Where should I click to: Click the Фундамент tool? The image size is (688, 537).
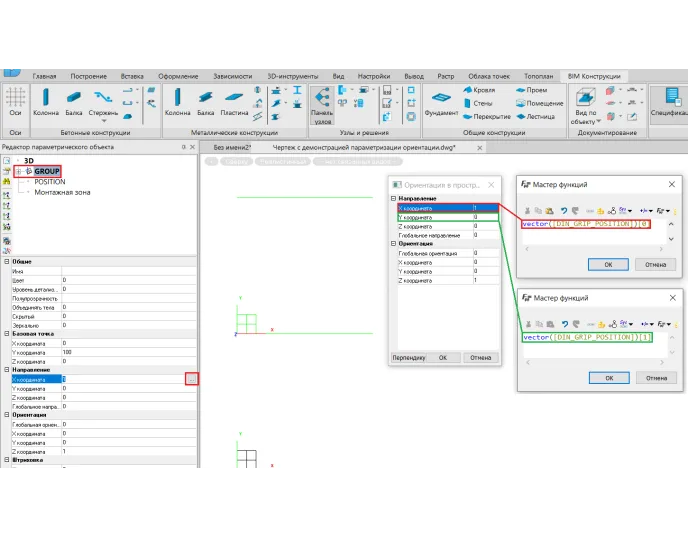pos(441,103)
